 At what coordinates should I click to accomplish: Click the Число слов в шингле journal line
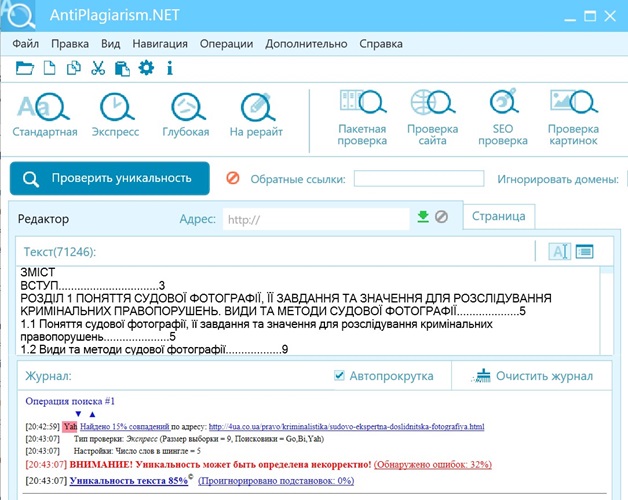[137, 451]
